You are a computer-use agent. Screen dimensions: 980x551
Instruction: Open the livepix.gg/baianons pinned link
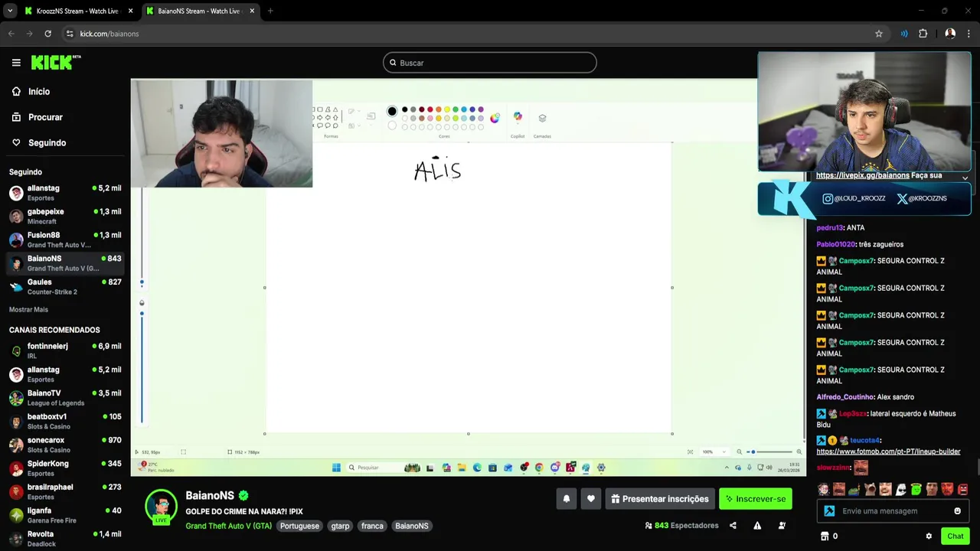coord(863,175)
